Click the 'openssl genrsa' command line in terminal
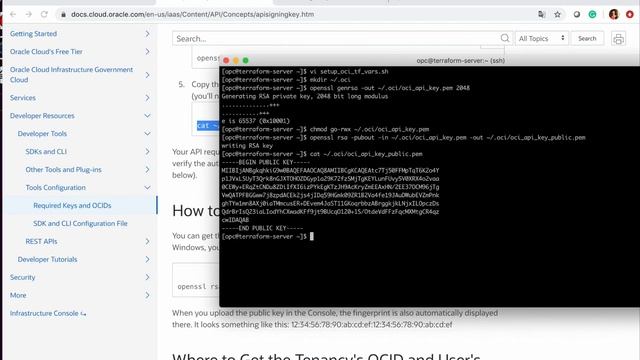This screenshot has width=640, height=360. click(x=346, y=88)
